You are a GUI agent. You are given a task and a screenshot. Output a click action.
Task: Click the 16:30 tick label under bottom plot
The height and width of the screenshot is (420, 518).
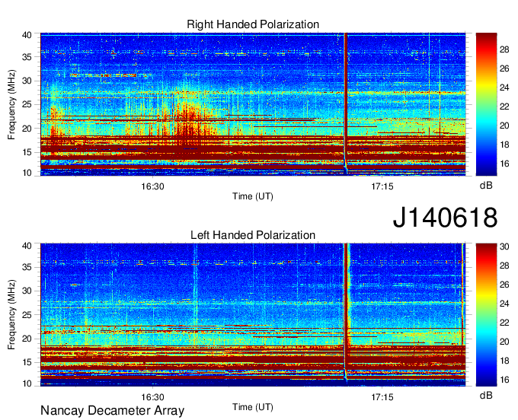coord(152,397)
